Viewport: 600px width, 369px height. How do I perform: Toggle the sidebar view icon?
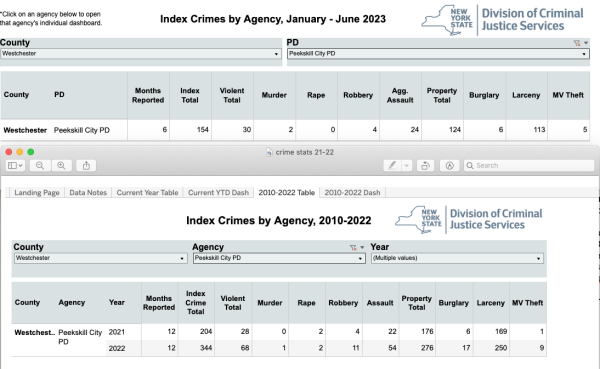click(x=15, y=166)
